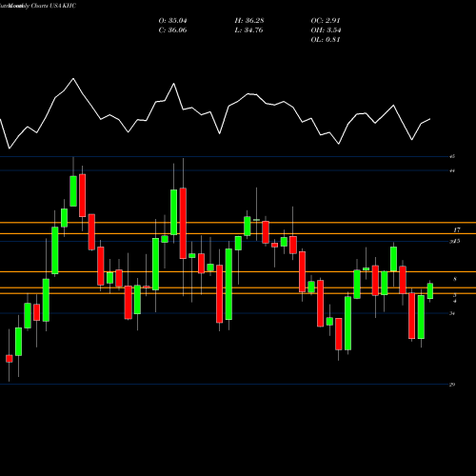The width and height of the screenshot is (476, 476).
Task: Click the final point of the white indicator line
Action: click(x=430, y=119)
